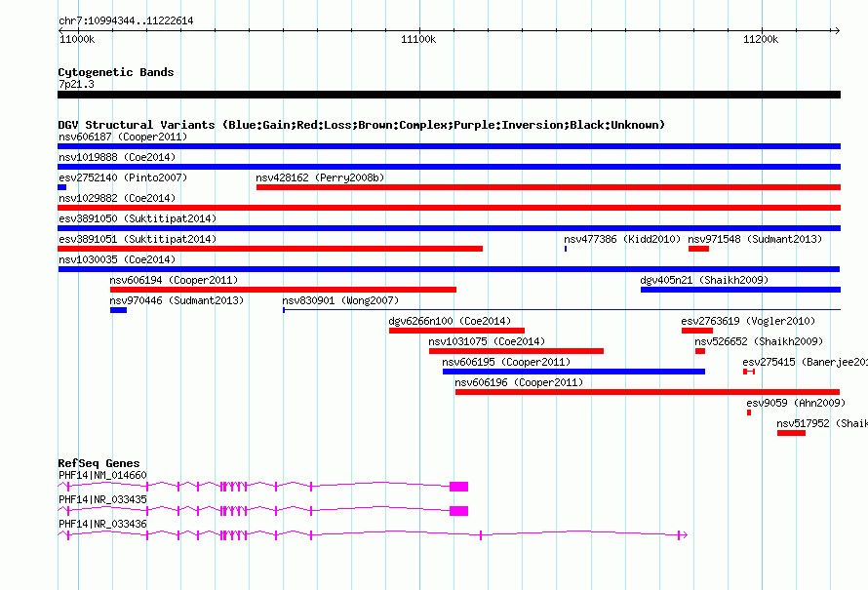Image resolution: width=868 pixels, height=590 pixels.
Task: Click the nsv606196 (Cooper2011) label
Action: (x=519, y=382)
